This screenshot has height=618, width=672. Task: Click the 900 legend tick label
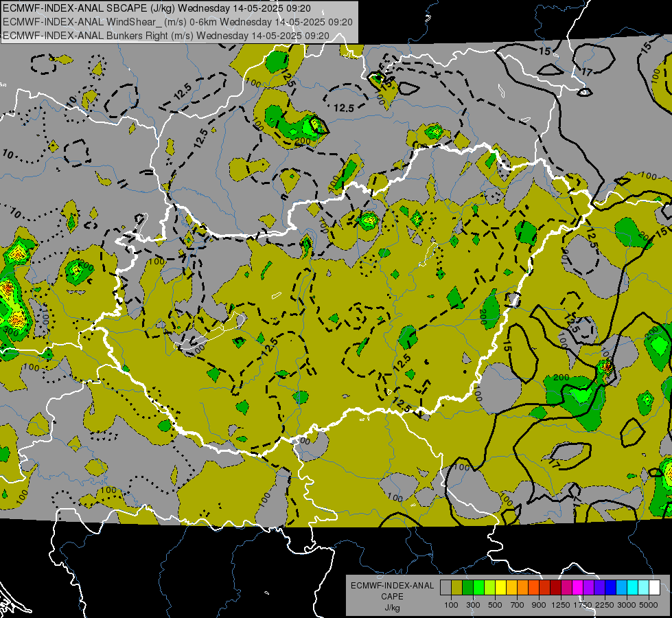pyautogui.click(x=539, y=605)
